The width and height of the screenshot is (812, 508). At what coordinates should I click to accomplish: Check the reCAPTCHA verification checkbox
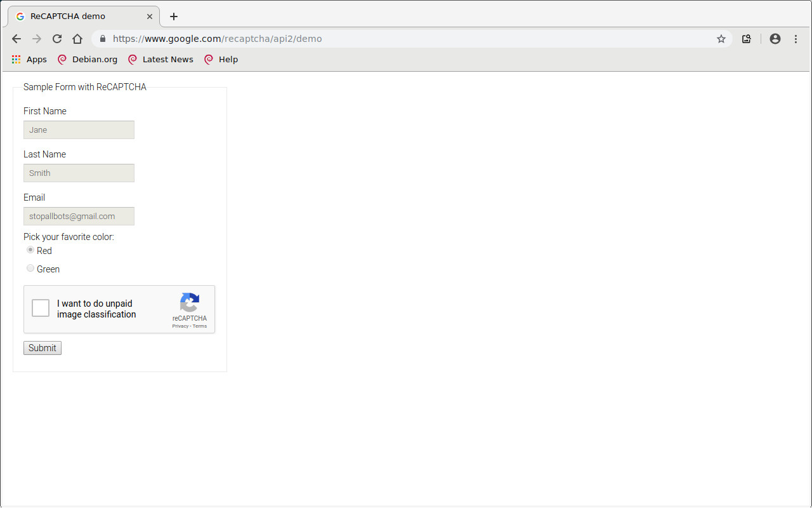[x=41, y=308]
